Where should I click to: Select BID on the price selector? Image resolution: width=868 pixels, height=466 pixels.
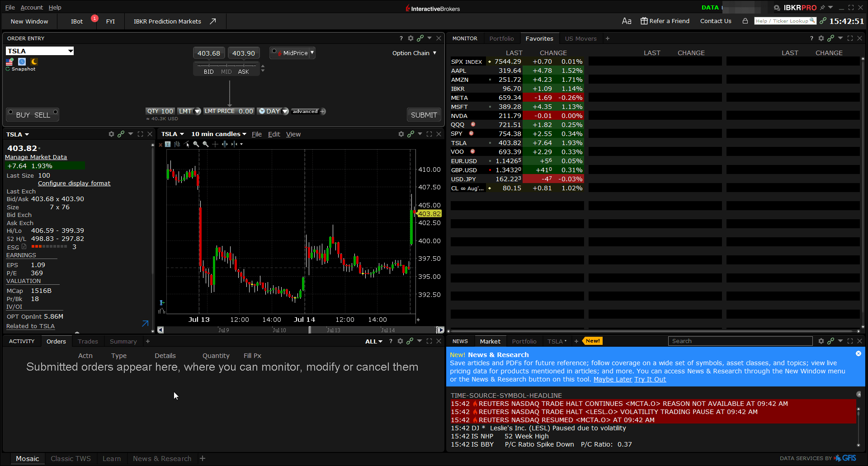(x=209, y=72)
